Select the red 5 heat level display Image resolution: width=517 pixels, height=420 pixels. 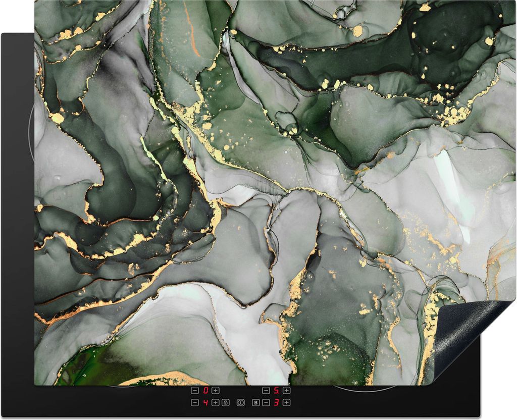(x=276, y=390)
